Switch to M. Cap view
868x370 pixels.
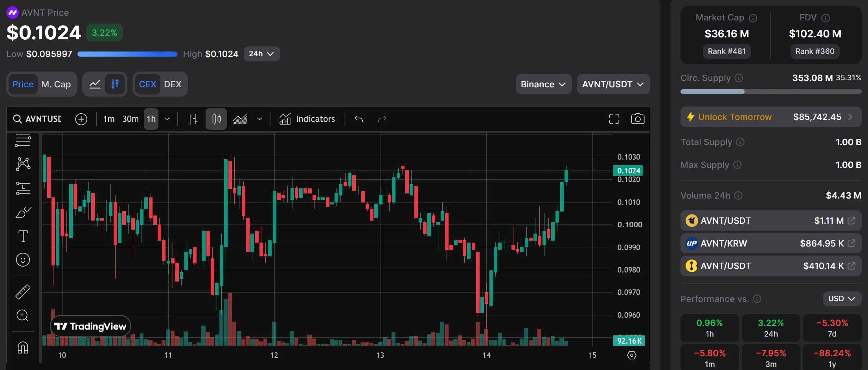pyautogui.click(x=56, y=84)
